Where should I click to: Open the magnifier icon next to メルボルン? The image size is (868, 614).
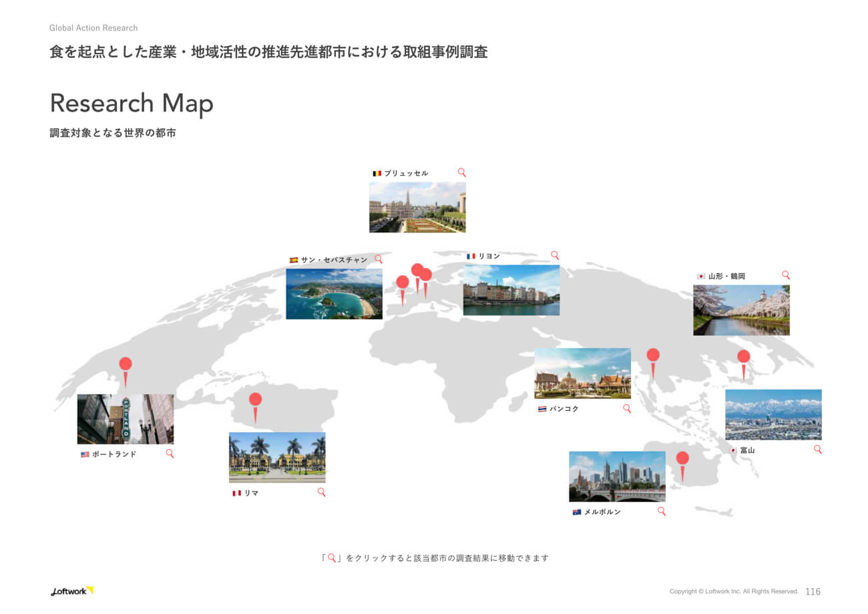coord(662,510)
